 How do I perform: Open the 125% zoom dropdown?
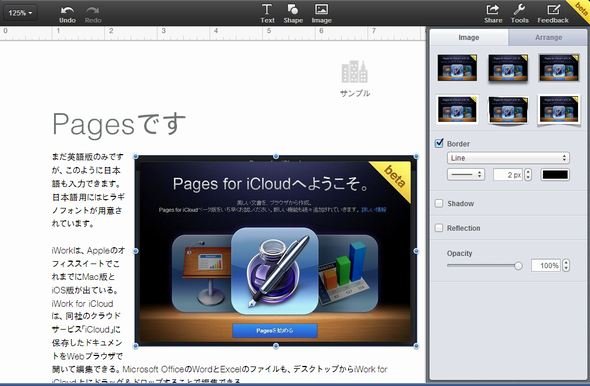[x=20, y=13]
